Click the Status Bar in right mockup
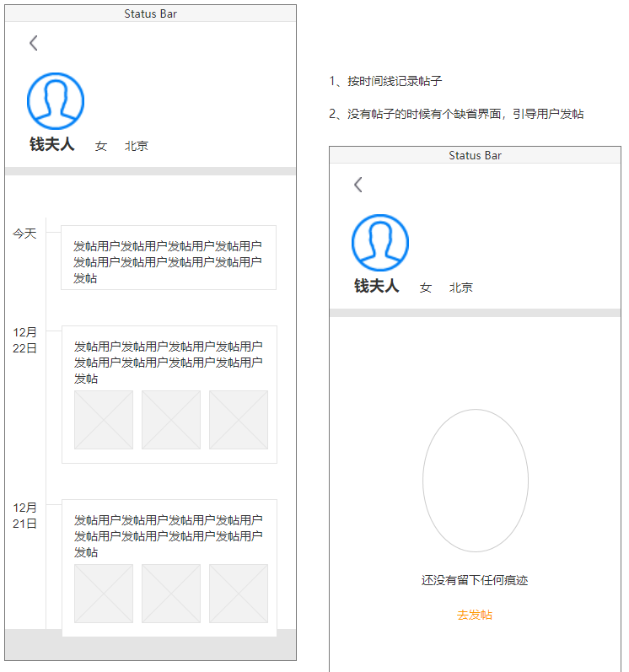629x672 pixels. click(475, 155)
